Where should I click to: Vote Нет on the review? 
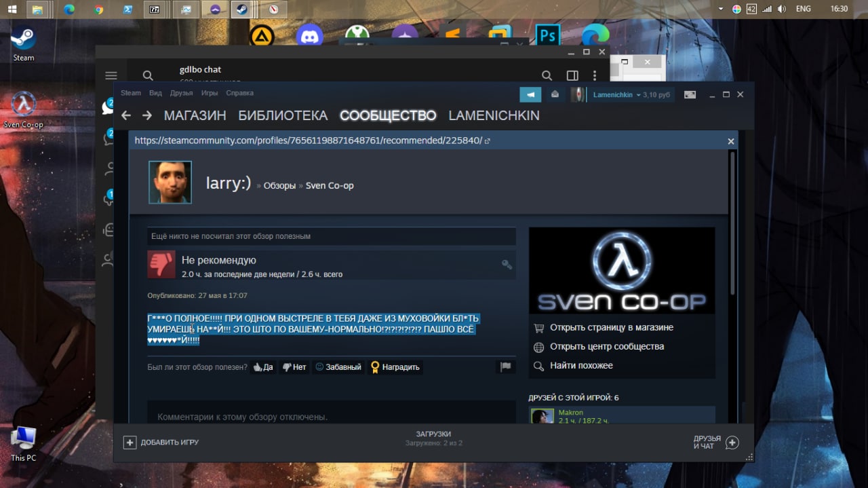(x=294, y=367)
